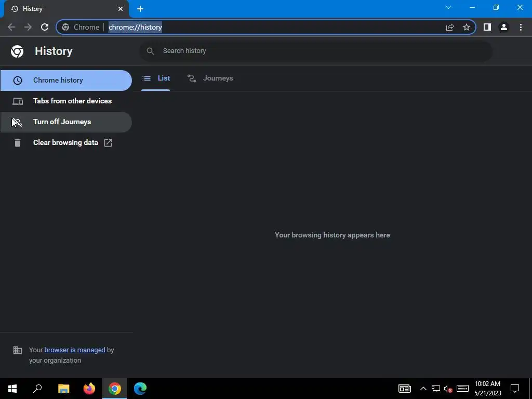Launch Firefox from taskbar
The height and width of the screenshot is (399, 532).
point(89,389)
